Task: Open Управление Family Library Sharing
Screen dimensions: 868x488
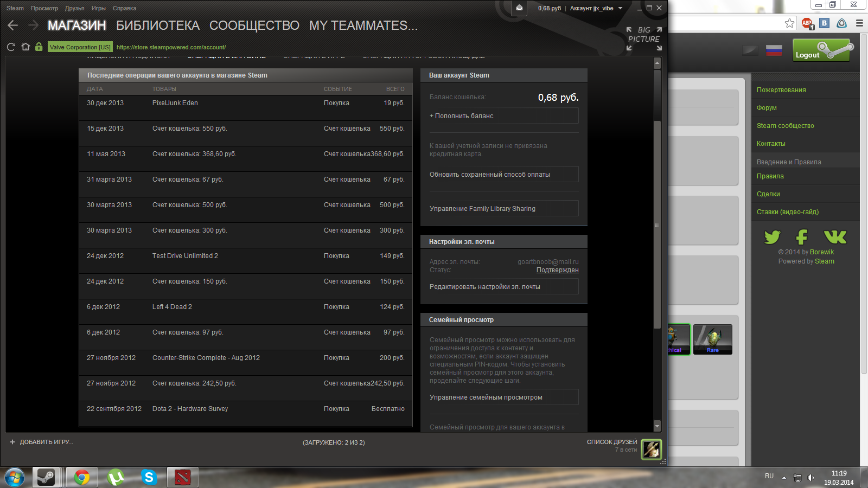Action: pyautogui.click(x=504, y=209)
